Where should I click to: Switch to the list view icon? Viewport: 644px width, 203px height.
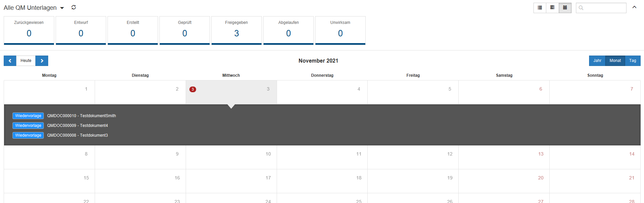coord(540,8)
